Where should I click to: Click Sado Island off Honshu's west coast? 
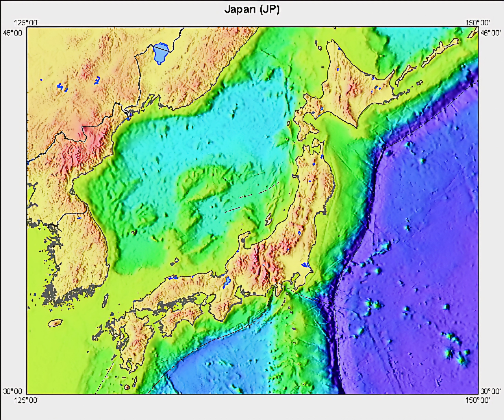tap(269, 219)
